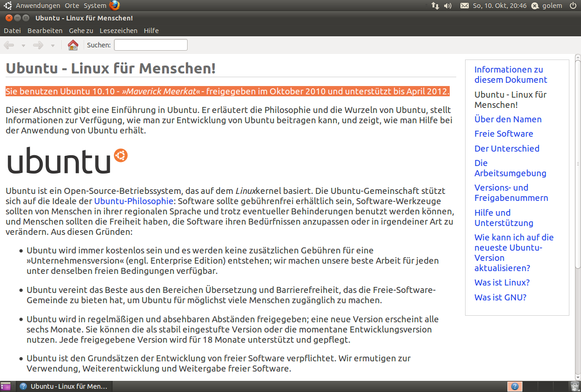
Task: Click sidebar entry 'Ubuntu - Linux für Menschen!'
Action: (510, 100)
